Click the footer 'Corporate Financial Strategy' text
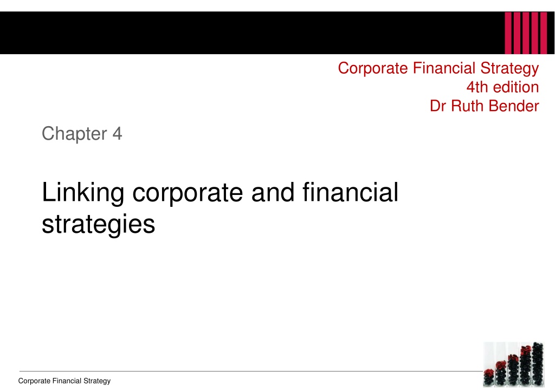Image resolution: width=555 pixels, height=392 pixels. (x=64, y=381)
